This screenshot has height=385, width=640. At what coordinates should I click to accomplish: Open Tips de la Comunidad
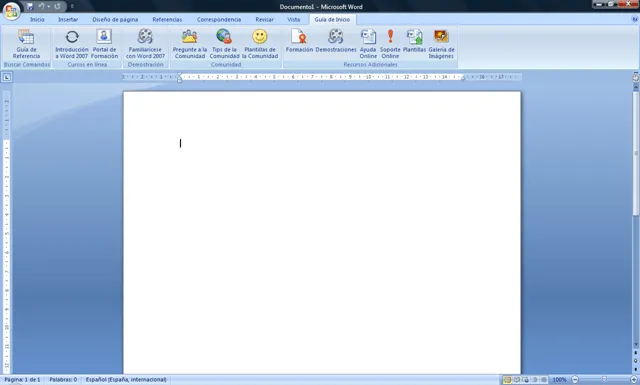pyautogui.click(x=224, y=44)
